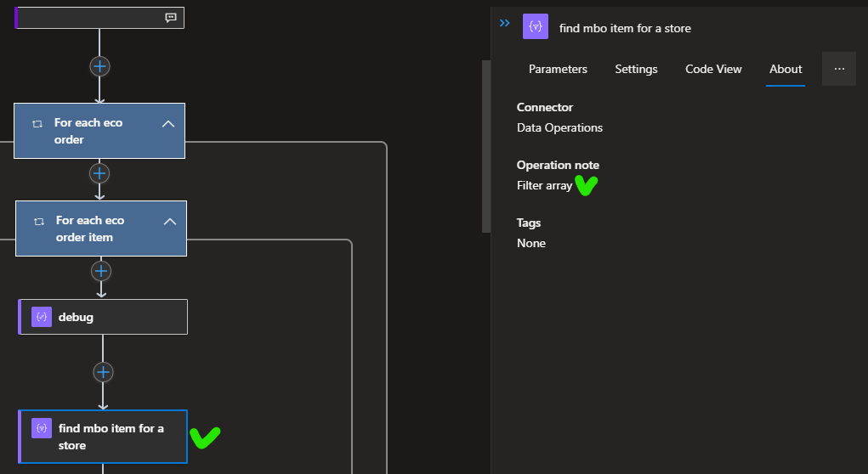Collapse the details panel with double chevron
This screenshot has width=868, height=474.
[x=504, y=23]
